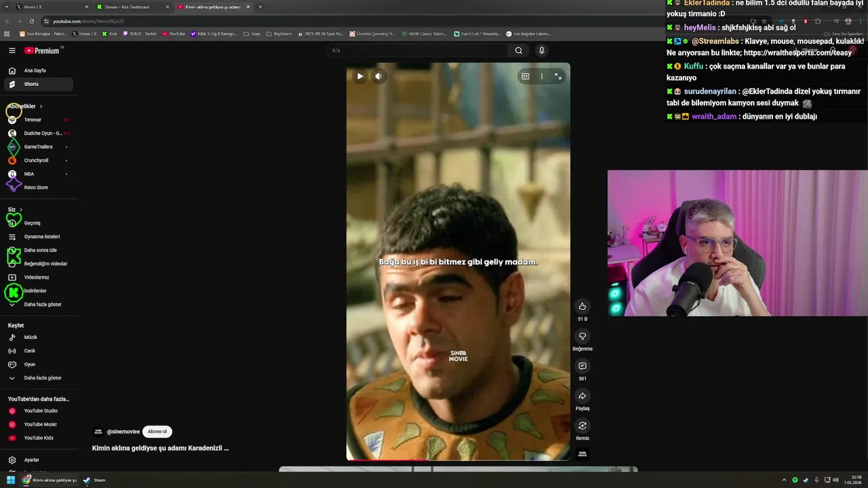
Task: Open Canlı live section
Action: tap(38, 351)
